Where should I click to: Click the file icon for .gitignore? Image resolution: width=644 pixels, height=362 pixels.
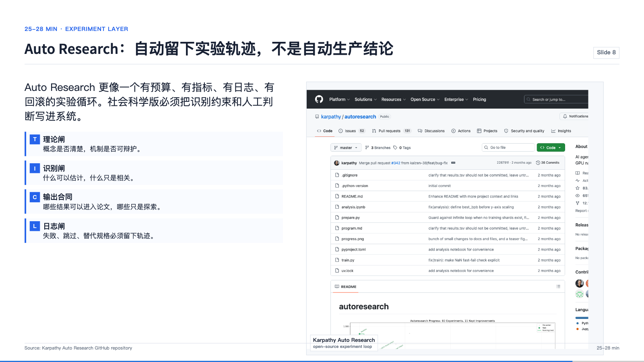[x=337, y=175]
